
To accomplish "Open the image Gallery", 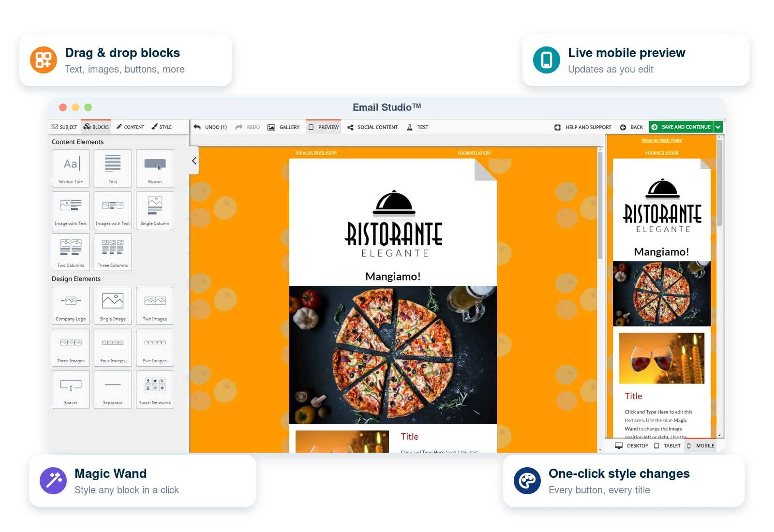I will (x=283, y=127).
